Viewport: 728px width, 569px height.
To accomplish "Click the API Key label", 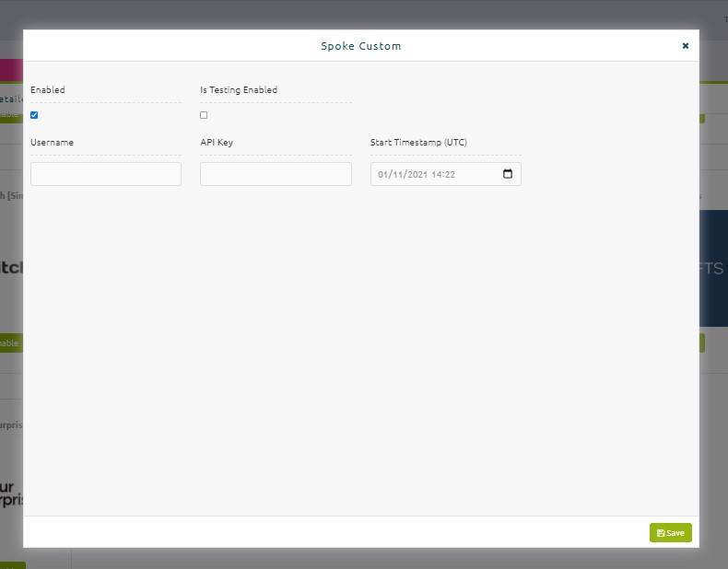I will 217,143.
